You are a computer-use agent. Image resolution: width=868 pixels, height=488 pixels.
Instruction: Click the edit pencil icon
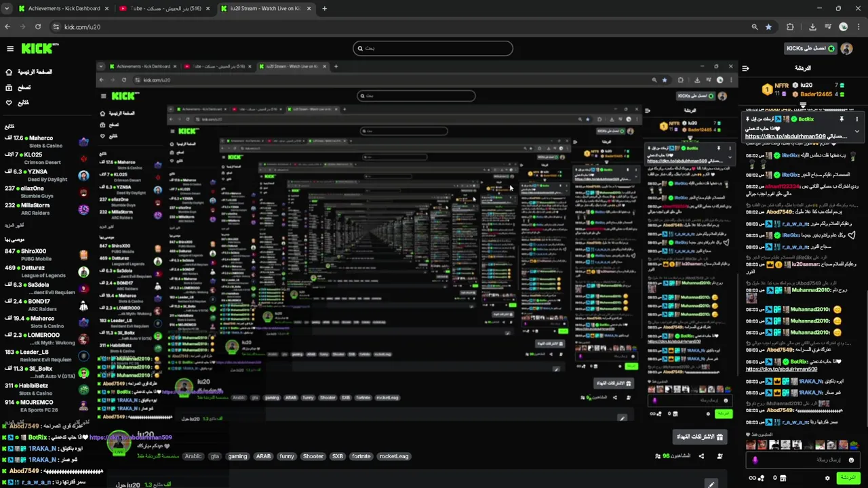[711, 485]
